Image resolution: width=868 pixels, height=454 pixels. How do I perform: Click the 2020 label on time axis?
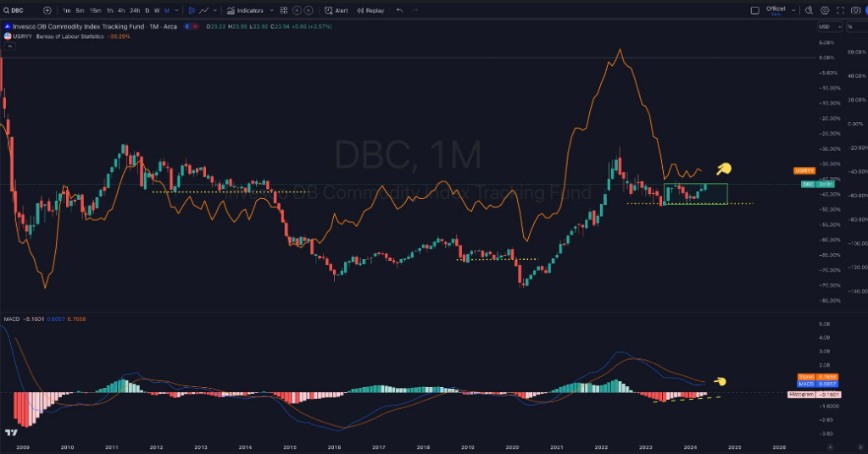tap(512, 447)
